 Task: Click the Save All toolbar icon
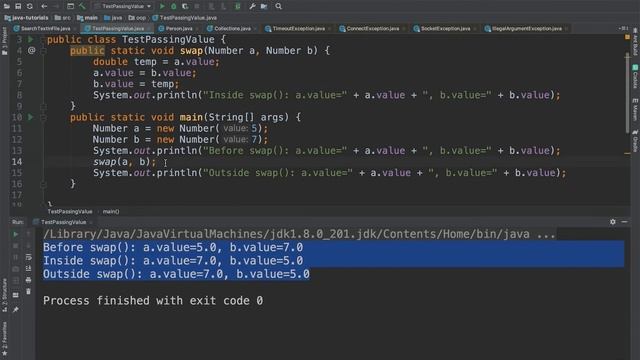pos(18,6)
